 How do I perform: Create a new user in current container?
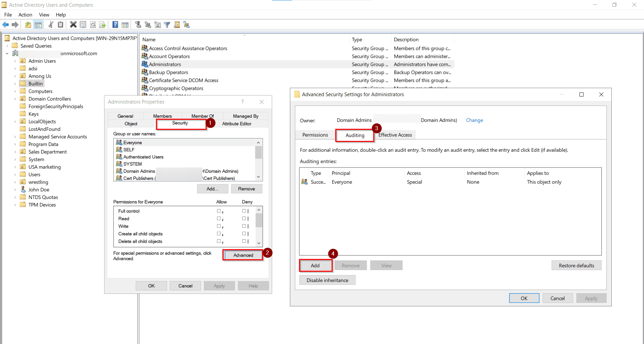pyautogui.click(x=138, y=25)
